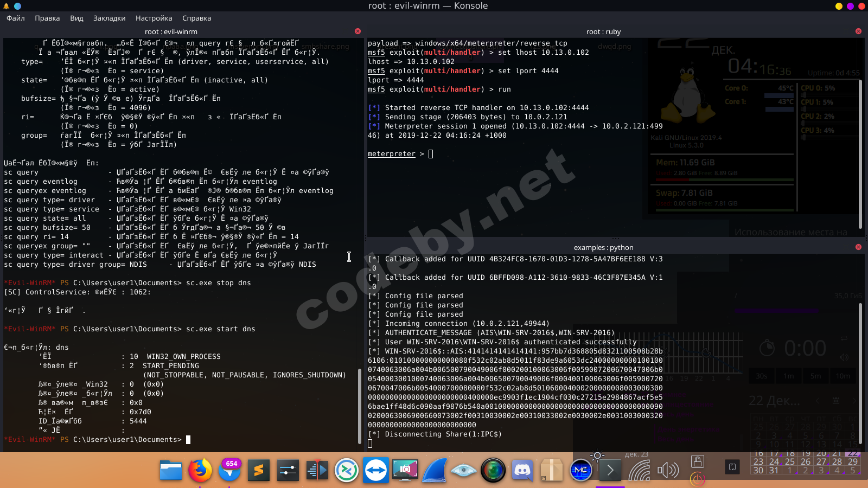Close the root : ruby split pane
Viewport: 868px width, 488px height.
[x=858, y=31]
